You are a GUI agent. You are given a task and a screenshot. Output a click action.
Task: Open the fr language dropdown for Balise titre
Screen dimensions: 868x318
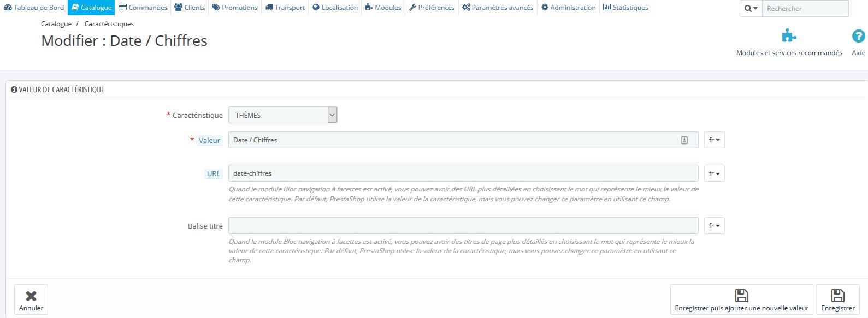point(714,226)
